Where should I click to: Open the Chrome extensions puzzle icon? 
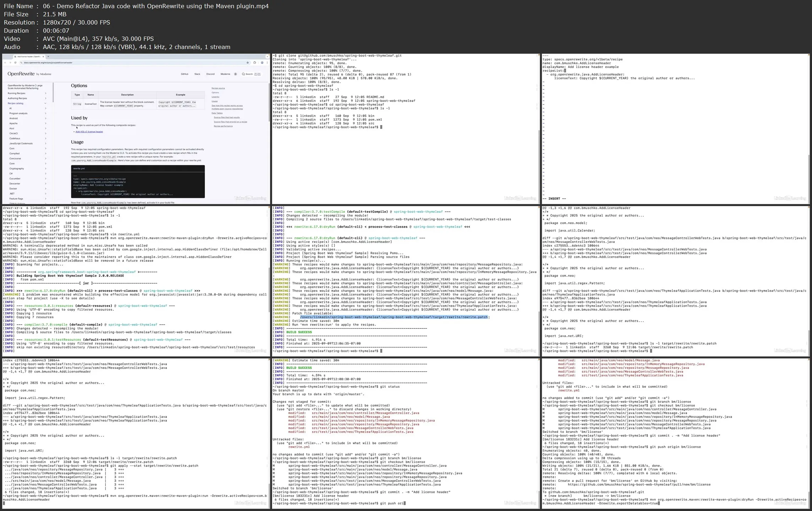tap(255, 63)
